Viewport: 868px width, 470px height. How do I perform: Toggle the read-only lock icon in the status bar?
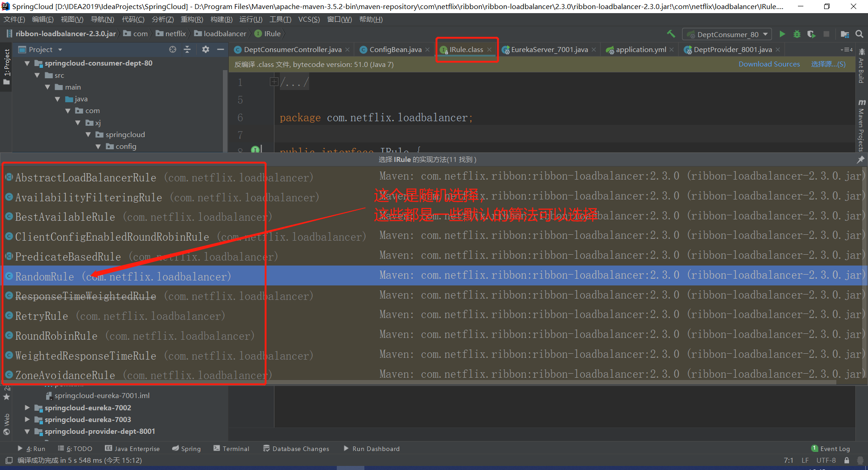click(847, 461)
